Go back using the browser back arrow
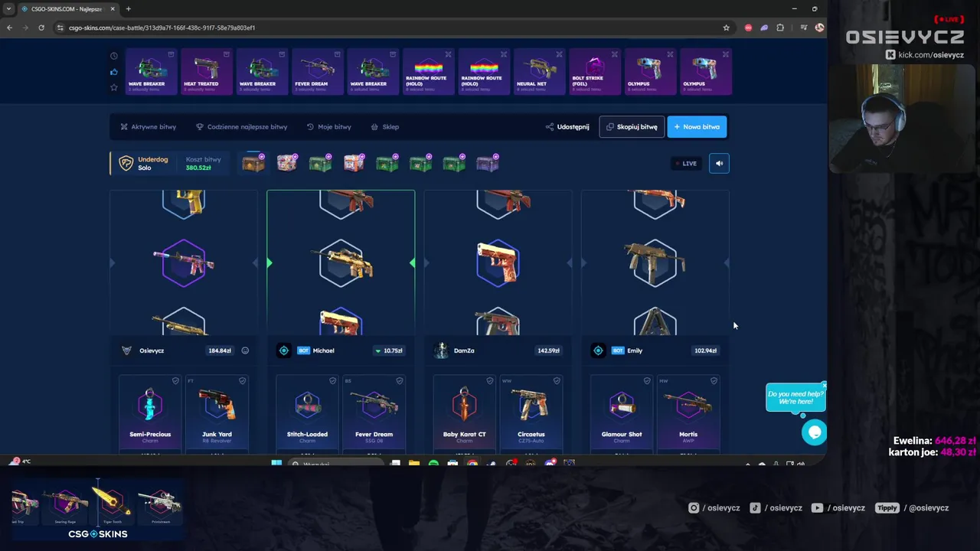The width and height of the screenshot is (980, 551). [x=9, y=28]
